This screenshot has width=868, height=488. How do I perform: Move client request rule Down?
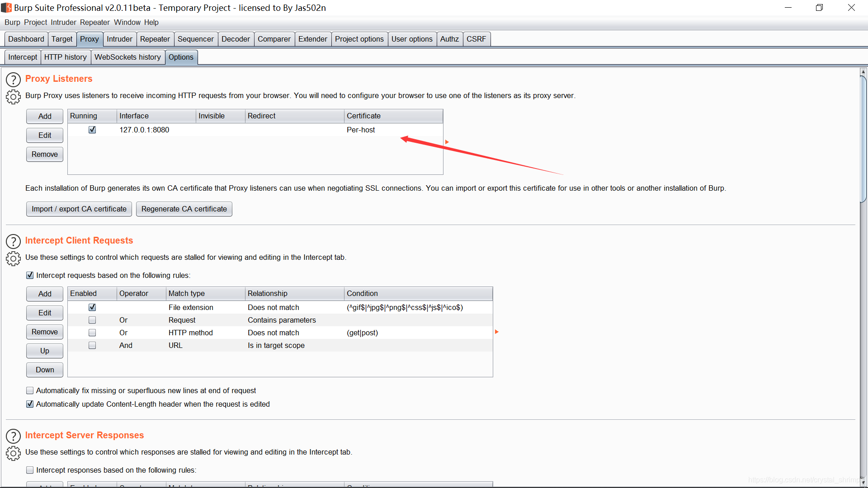coord(45,370)
